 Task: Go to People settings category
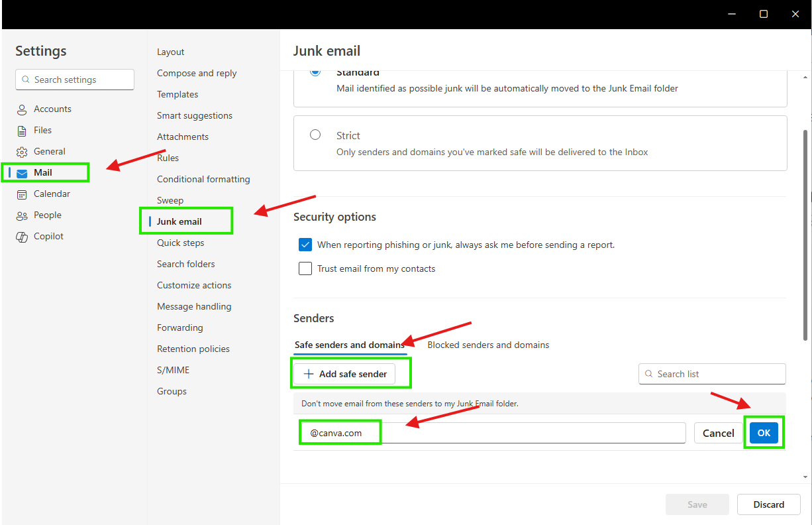click(x=48, y=215)
